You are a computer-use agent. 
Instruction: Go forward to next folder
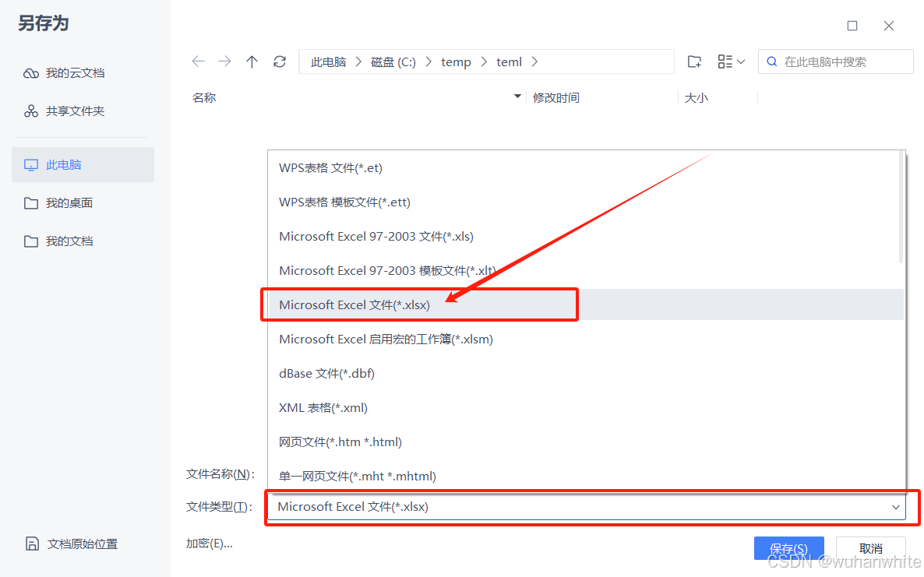(224, 62)
